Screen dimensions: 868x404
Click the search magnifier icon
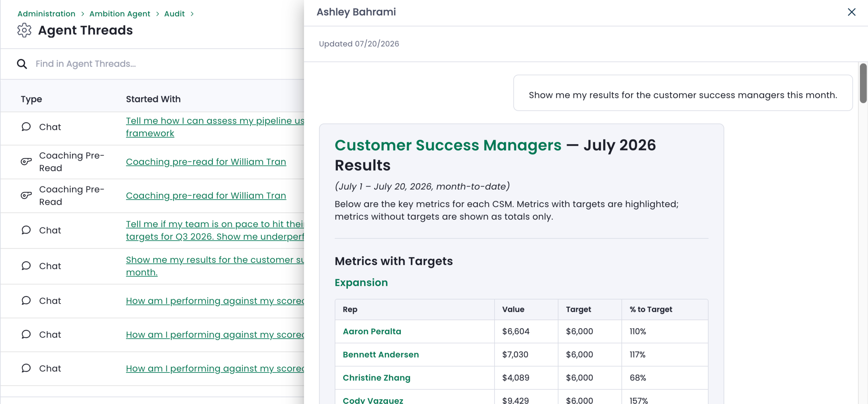coord(22,64)
